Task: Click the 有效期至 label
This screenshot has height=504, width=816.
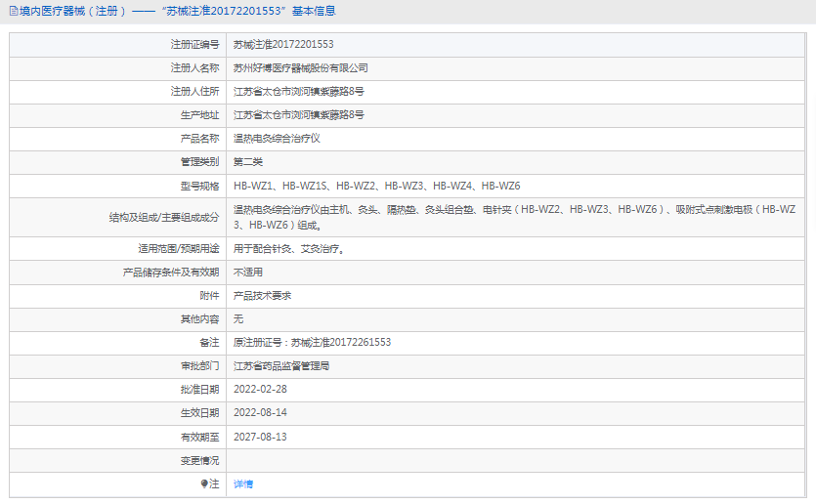Action: click(x=199, y=437)
